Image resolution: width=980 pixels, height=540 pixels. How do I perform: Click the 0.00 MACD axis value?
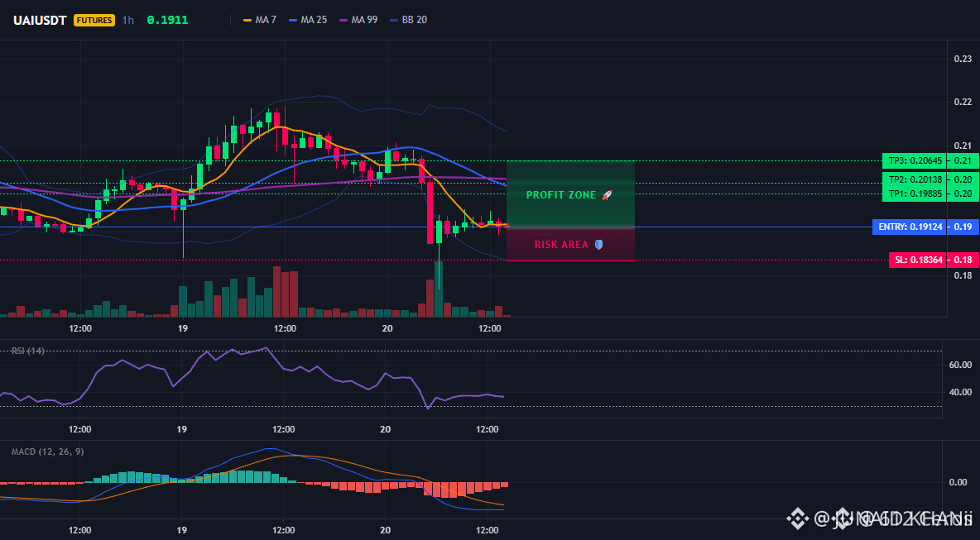(x=958, y=482)
